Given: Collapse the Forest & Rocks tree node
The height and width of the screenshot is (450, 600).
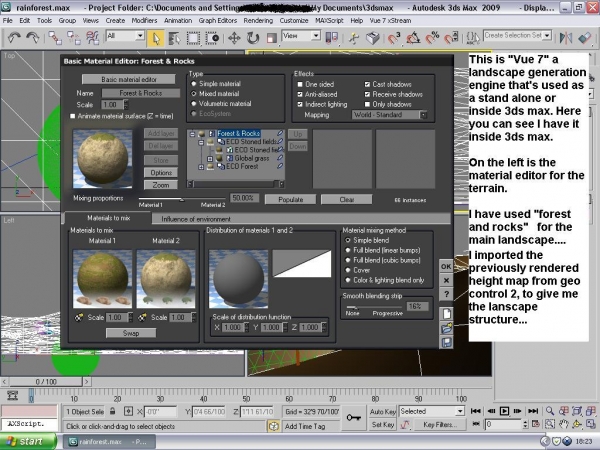Looking at the screenshot, I should tap(192, 134).
